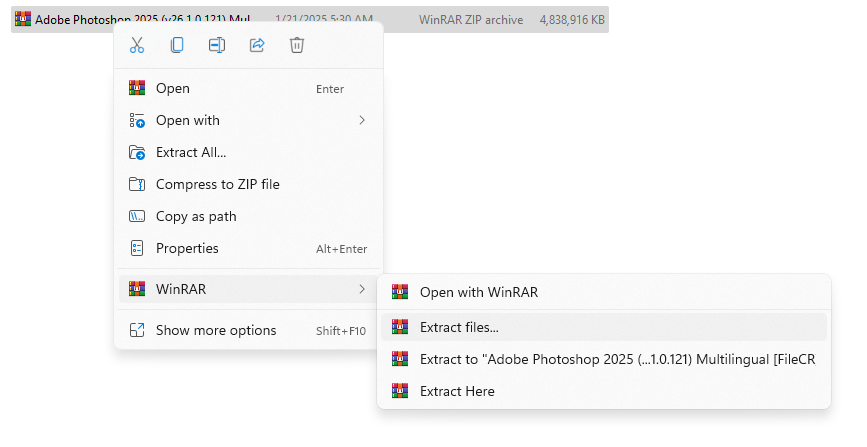Click Copy as path
867x447 pixels.
[x=196, y=216]
